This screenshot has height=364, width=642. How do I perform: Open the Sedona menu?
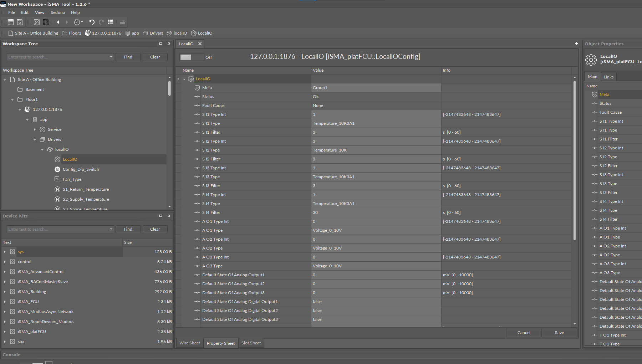[57, 12]
